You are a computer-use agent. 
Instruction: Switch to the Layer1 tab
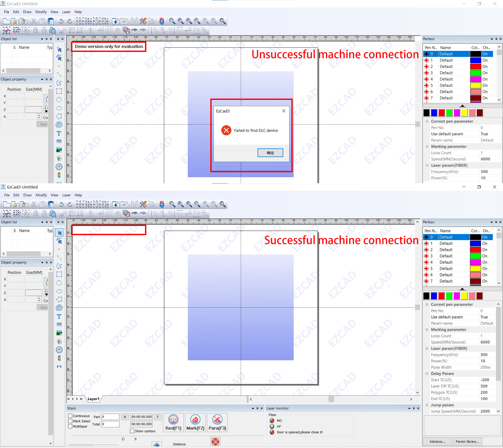(x=93, y=399)
